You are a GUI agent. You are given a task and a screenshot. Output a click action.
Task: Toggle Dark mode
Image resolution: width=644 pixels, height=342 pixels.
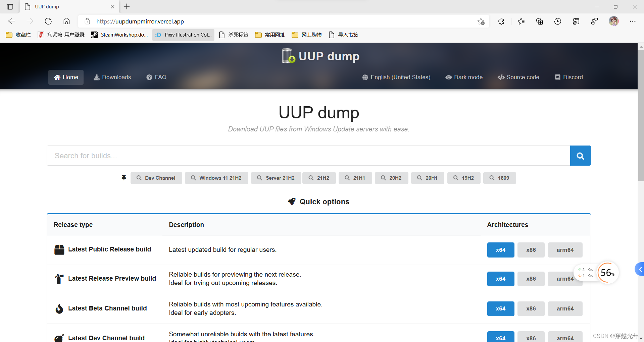(464, 77)
